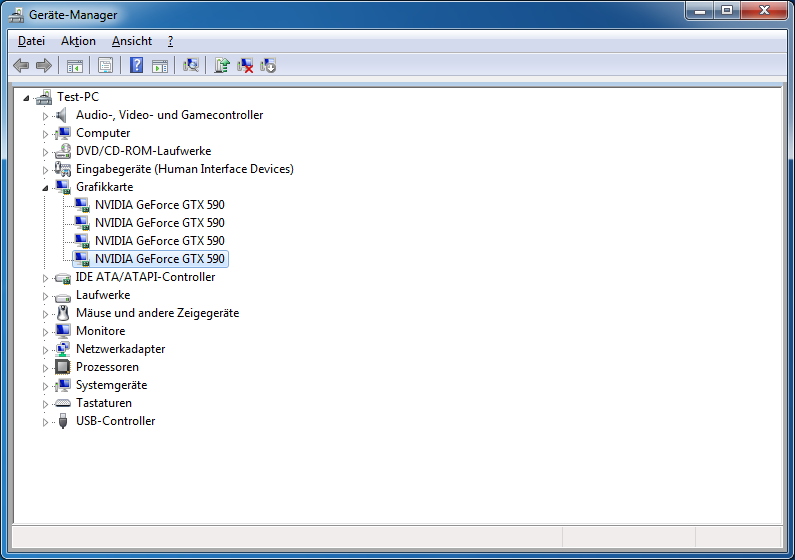Expand the Netzwerkadapter category arrow
Viewport: 795px width, 560px height.
coord(45,350)
